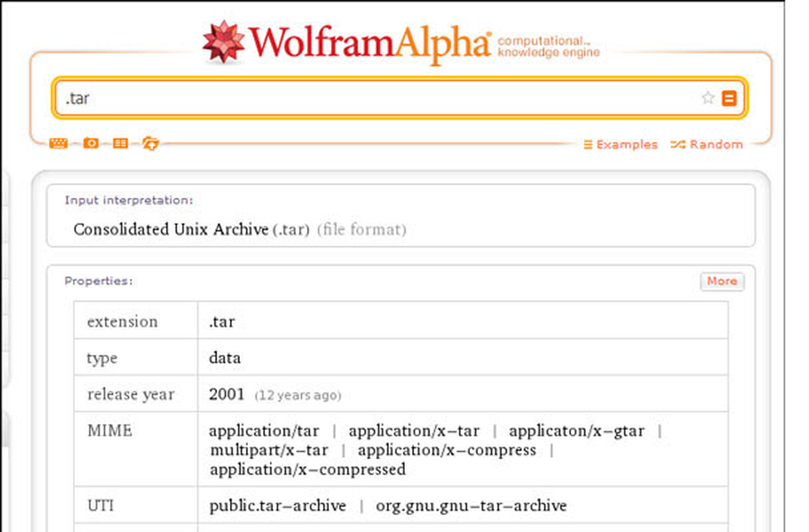Click the WolframAlpha logo
809x532 pixels.
point(347,42)
